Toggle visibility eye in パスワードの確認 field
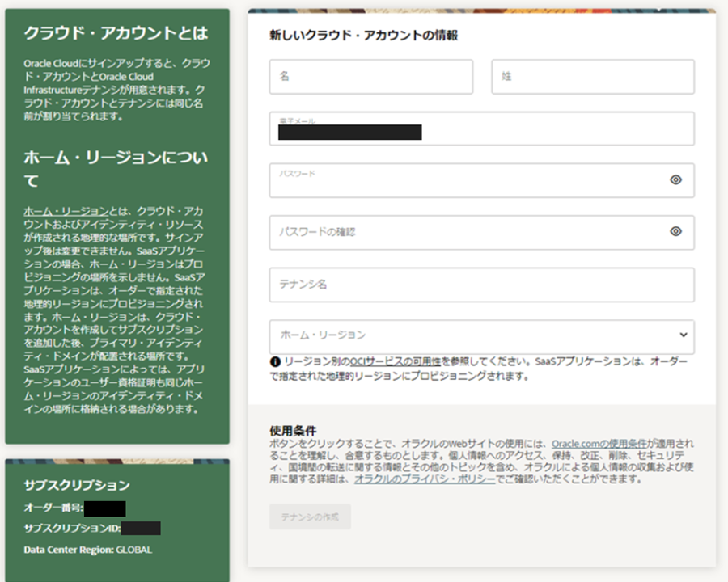This screenshot has width=728, height=582. pos(676,231)
